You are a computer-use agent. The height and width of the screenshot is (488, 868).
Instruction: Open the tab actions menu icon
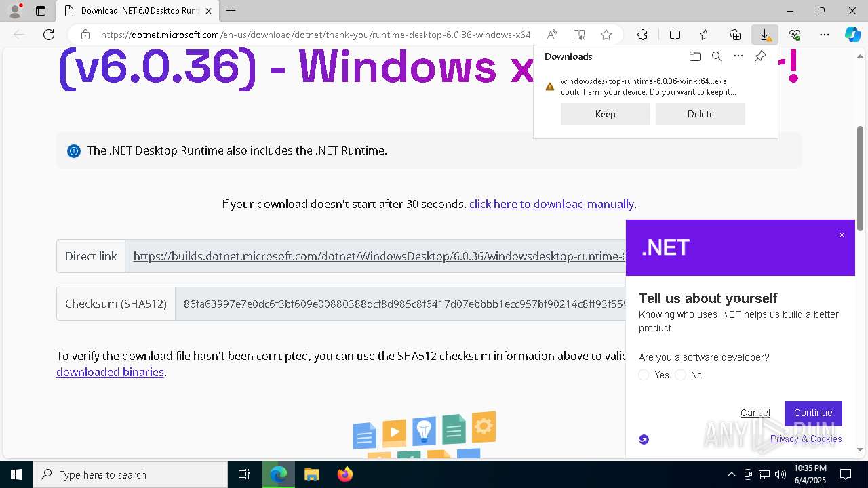41,11
